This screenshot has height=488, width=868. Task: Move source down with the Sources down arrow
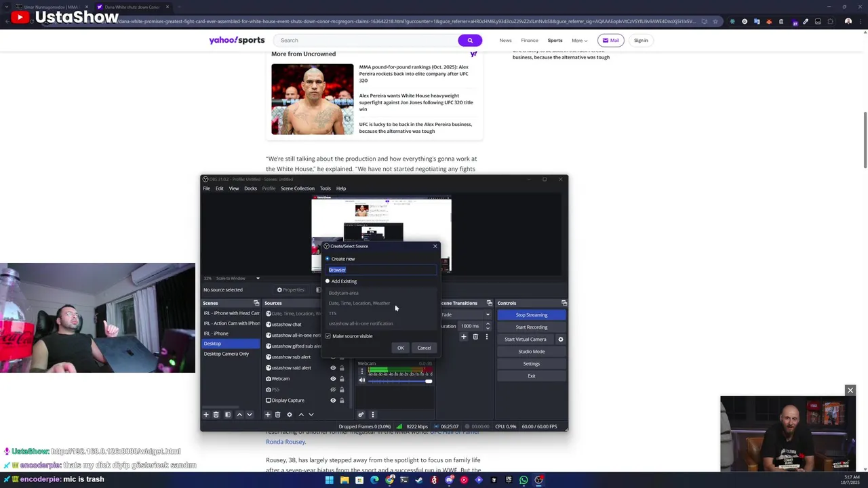311,414
